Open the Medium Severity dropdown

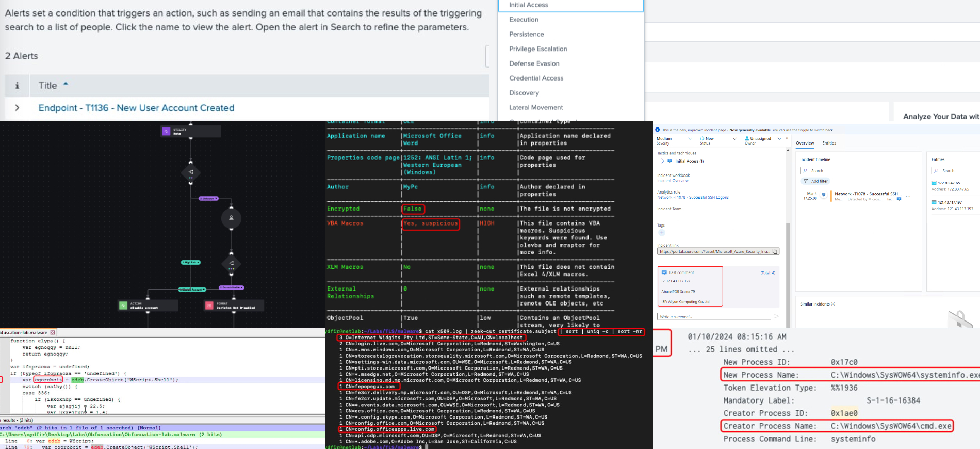tap(674, 140)
